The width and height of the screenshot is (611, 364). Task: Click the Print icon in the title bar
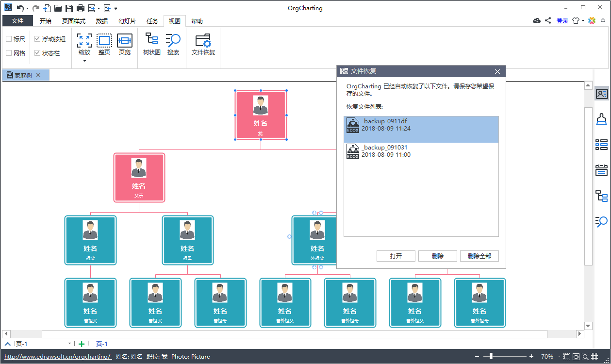tap(81, 8)
